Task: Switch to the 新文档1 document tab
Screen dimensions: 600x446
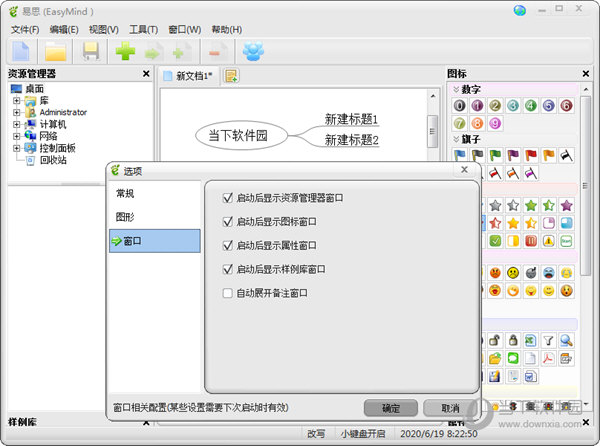Action: [x=189, y=76]
